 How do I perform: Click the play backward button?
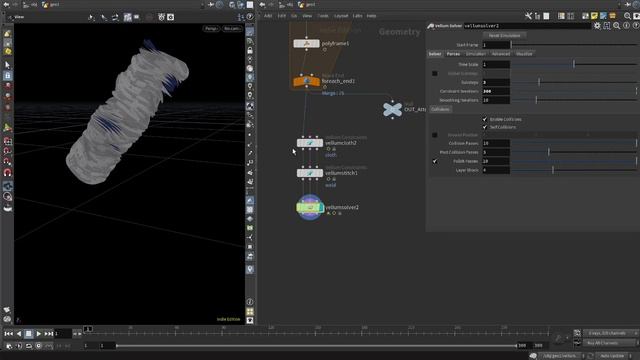pos(18,334)
